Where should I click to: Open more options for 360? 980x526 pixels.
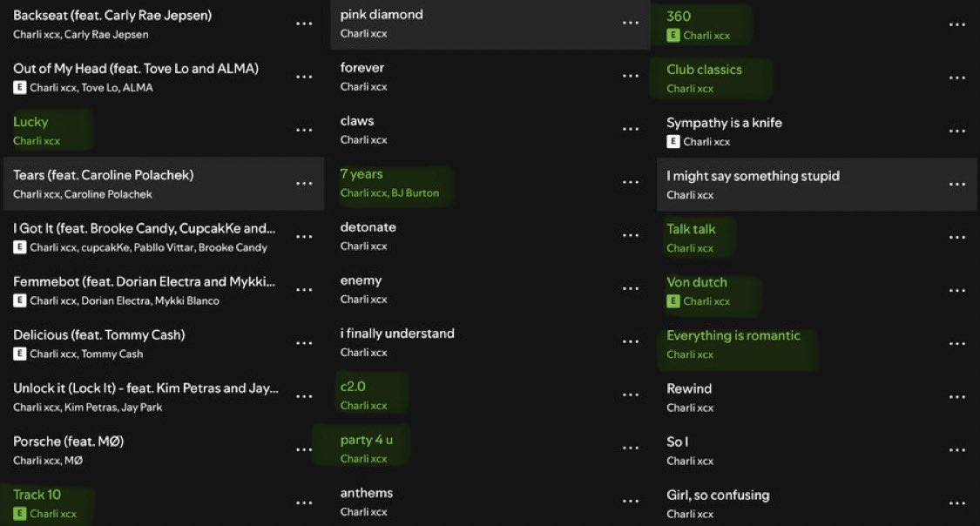click(956, 25)
